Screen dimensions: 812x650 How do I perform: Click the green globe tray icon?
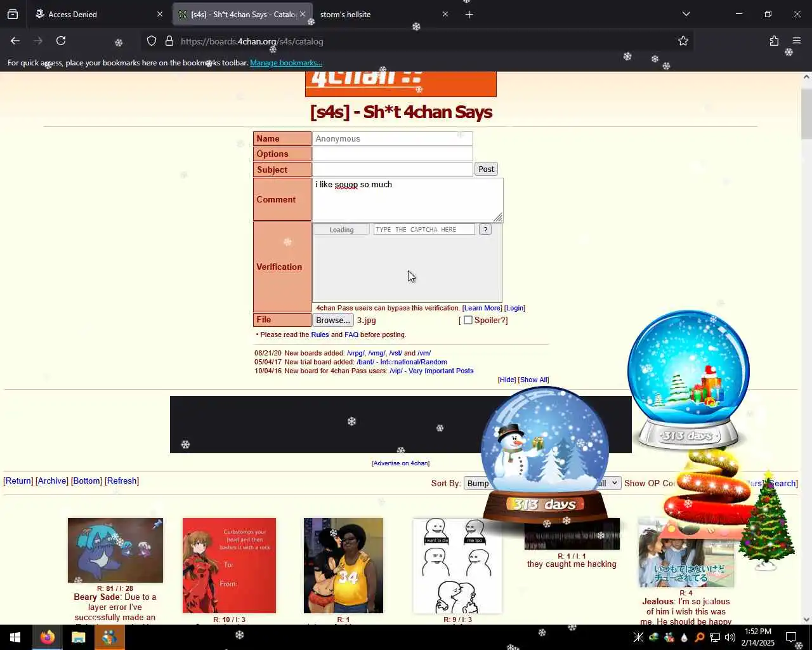click(x=653, y=637)
